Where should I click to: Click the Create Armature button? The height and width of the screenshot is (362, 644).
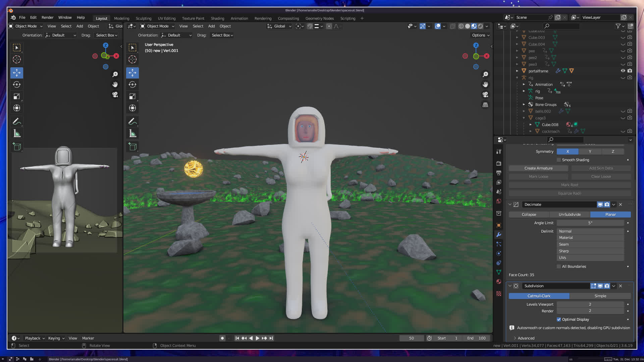click(x=538, y=168)
